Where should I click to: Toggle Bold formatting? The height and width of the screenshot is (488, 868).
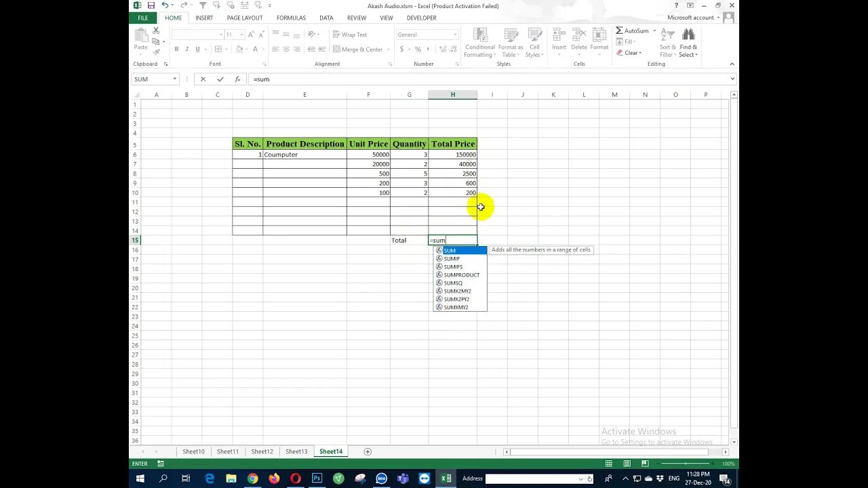click(x=176, y=49)
